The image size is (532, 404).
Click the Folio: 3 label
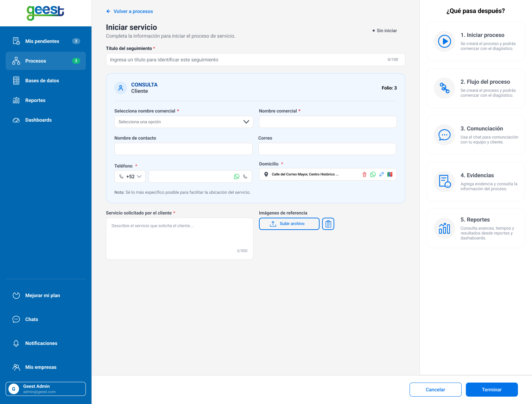coord(389,88)
